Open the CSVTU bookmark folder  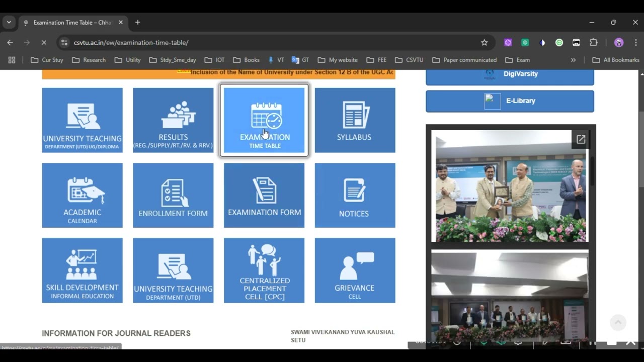[409, 60]
